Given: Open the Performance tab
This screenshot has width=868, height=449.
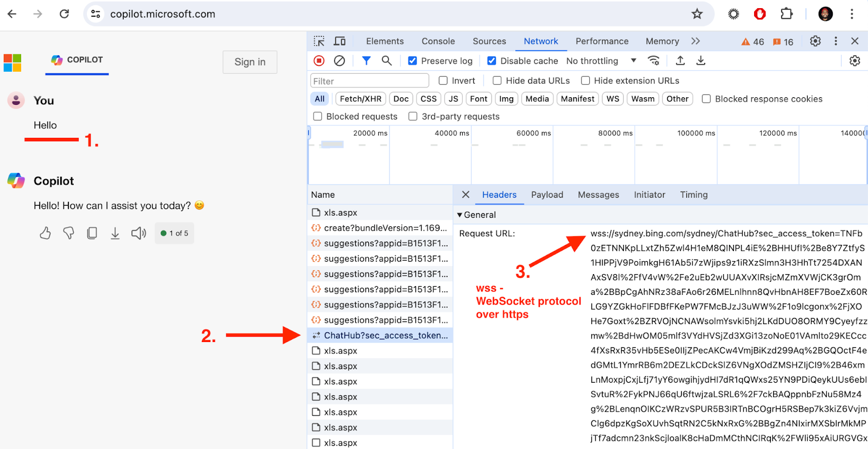Looking at the screenshot, I should (602, 41).
